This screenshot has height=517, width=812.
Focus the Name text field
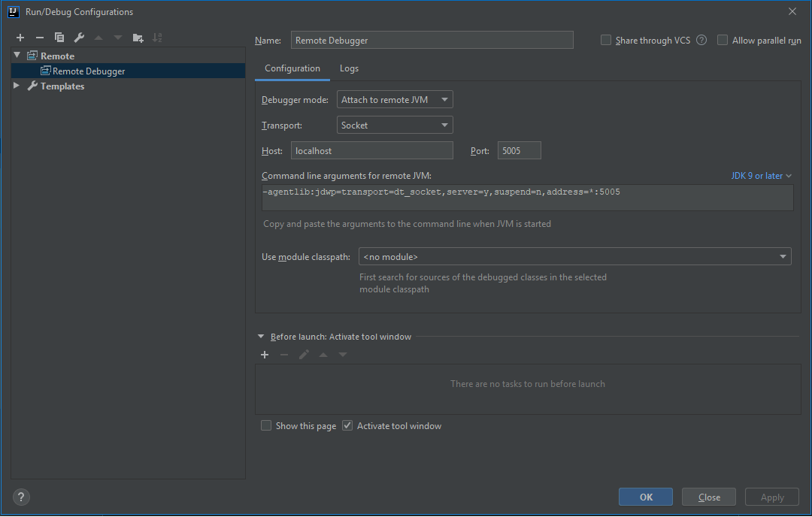pos(432,40)
